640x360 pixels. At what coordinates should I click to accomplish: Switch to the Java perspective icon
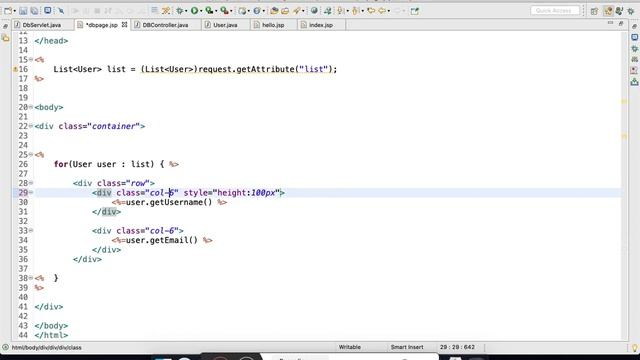pyautogui.click(x=619, y=11)
